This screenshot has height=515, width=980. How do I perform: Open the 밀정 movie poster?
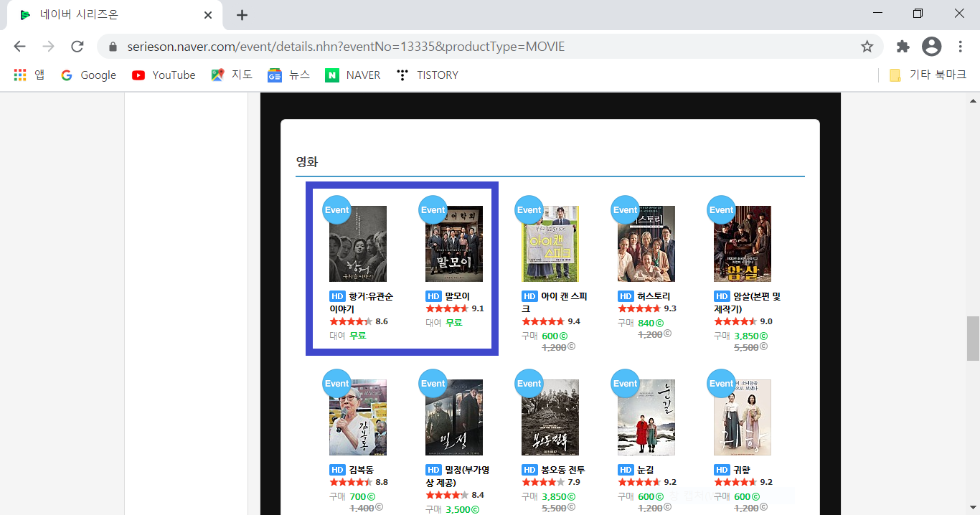pos(454,417)
